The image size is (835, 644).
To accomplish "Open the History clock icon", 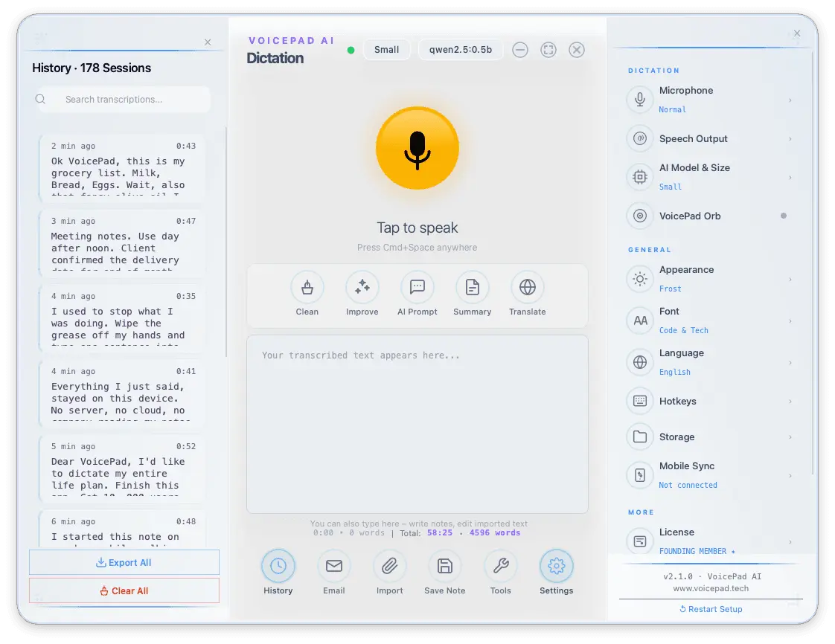I will (278, 566).
